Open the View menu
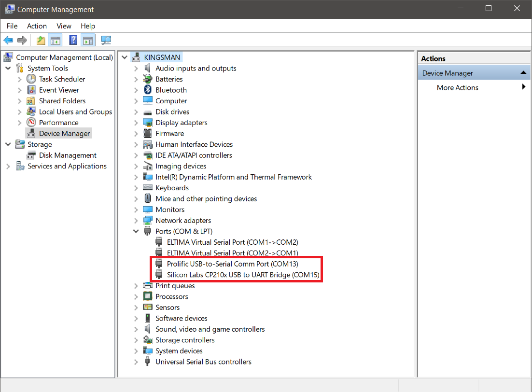Image resolution: width=532 pixels, height=392 pixels. tap(64, 26)
